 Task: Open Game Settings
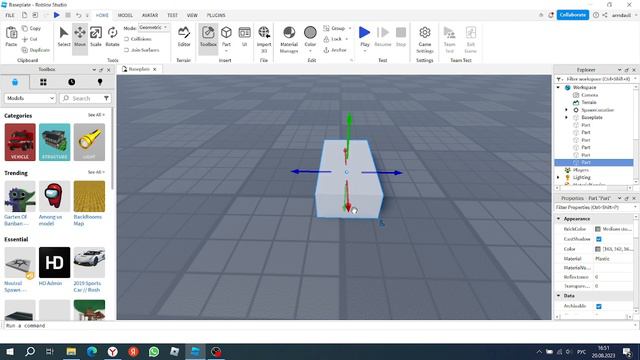pyautogui.click(x=424, y=39)
